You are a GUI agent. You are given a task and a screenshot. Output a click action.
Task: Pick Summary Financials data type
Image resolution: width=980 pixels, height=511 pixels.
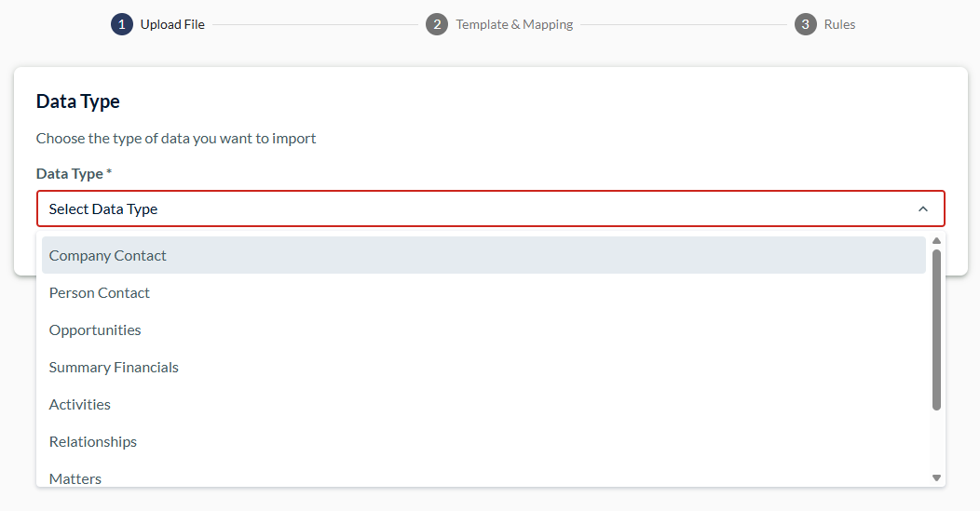click(x=483, y=368)
